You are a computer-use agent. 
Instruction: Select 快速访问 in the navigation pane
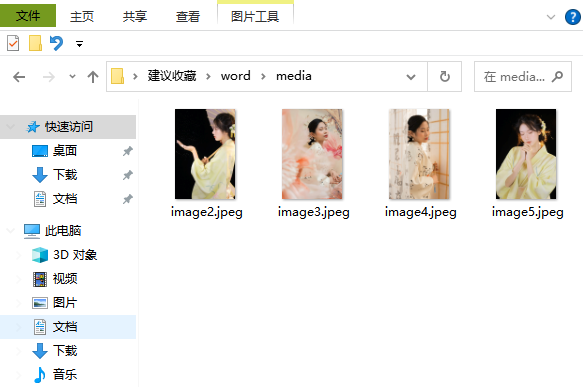pyautogui.click(x=68, y=127)
